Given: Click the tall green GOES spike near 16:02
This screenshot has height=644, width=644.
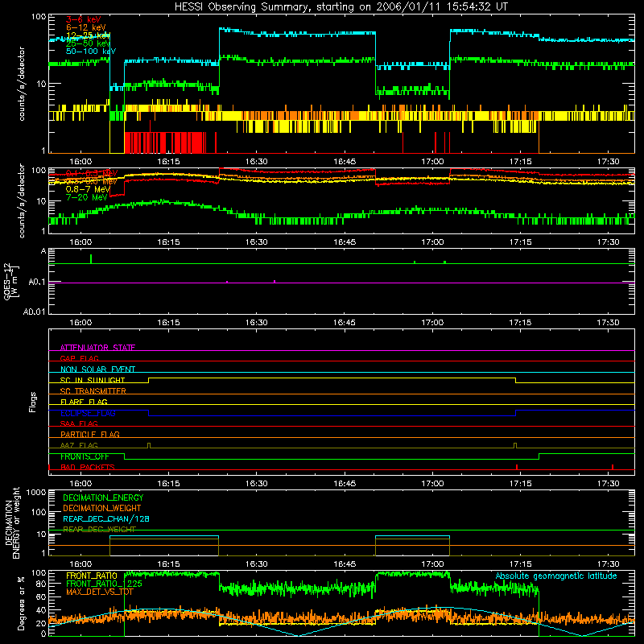Looking at the screenshot, I should coord(91,259).
